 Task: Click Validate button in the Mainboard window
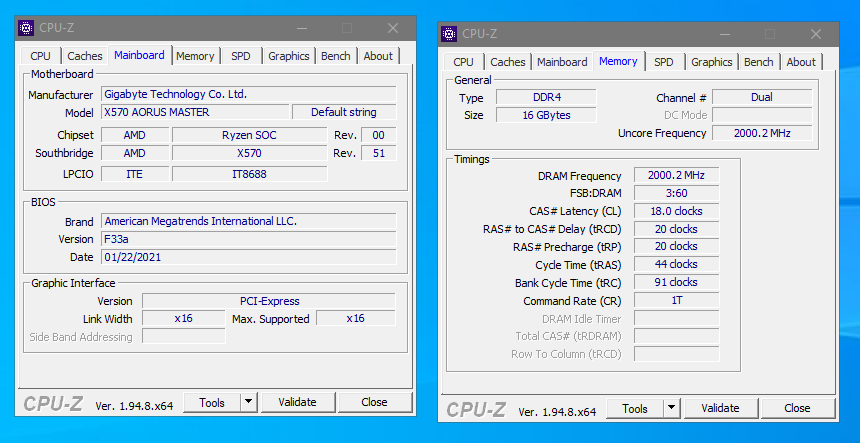[x=297, y=402]
